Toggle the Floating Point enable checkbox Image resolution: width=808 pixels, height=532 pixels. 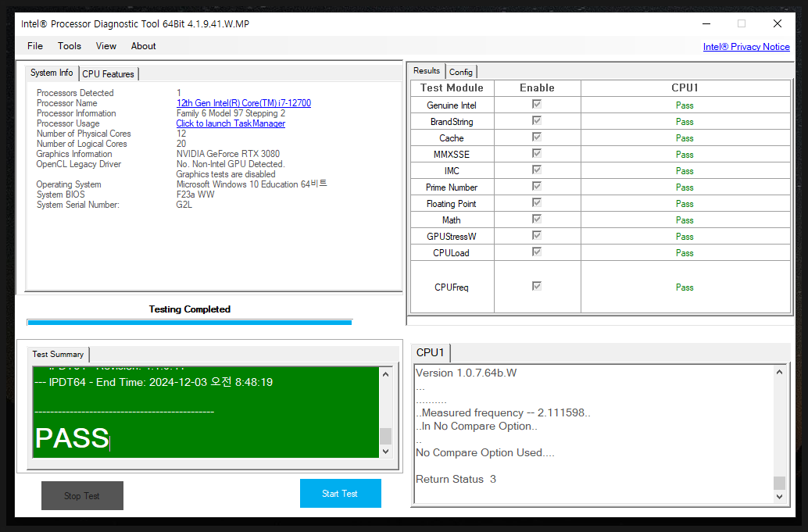pyautogui.click(x=536, y=203)
